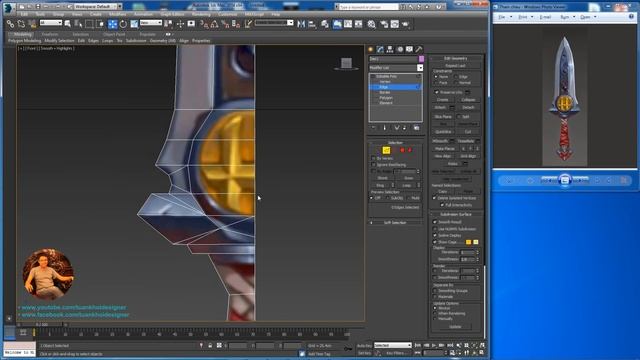
Task: Select the Polygon sub-object in modifier stack
Action: point(386,98)
